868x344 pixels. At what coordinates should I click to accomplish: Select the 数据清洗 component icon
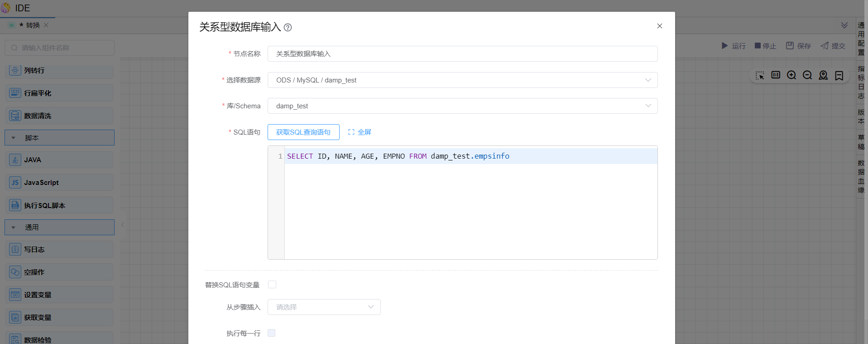(x=15, y=116)
